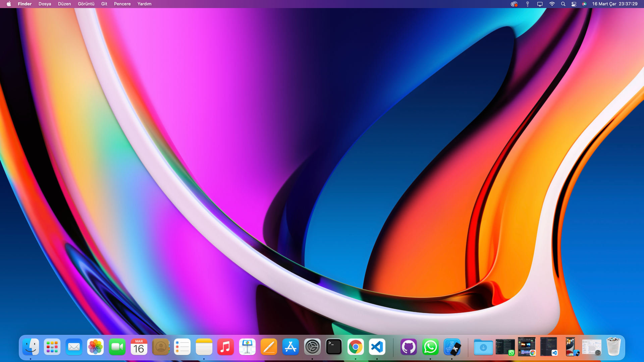Launch FaceTime from the Dock

(x=117, y=347)
